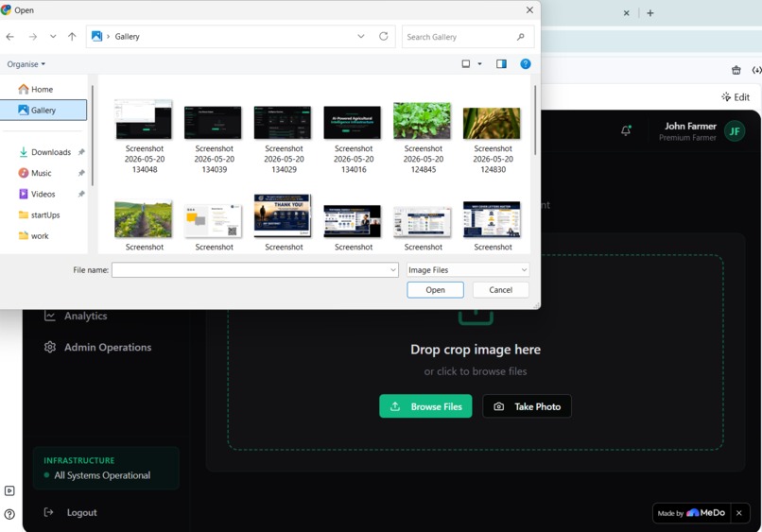Image resolution: width=762 pixels, height=532 pixels.
Task: Click the Edit button in browser
Action: point(736,97)
